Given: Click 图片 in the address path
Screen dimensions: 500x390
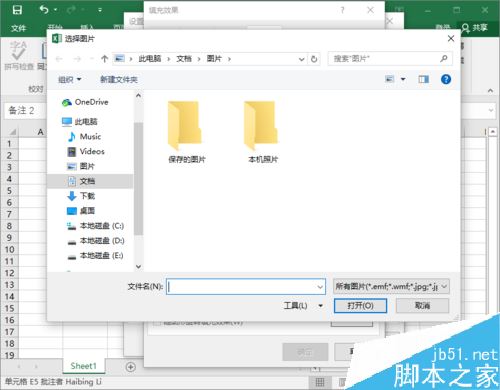Looking at the screenshot, I should (214, 59).
